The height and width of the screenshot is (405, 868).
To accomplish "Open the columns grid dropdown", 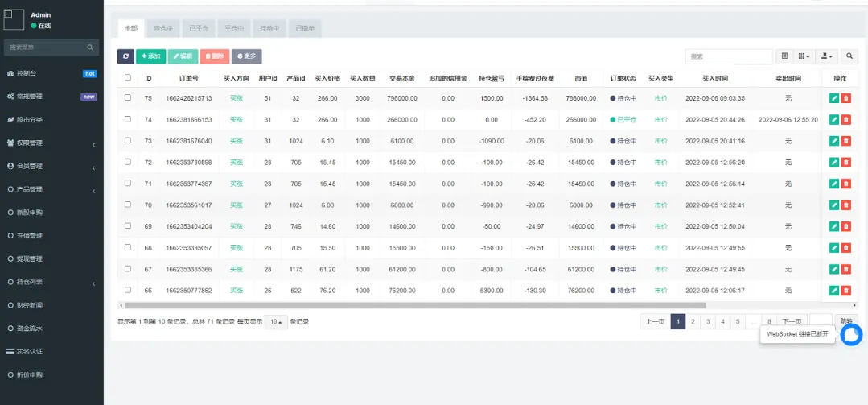I will point(804,56).
